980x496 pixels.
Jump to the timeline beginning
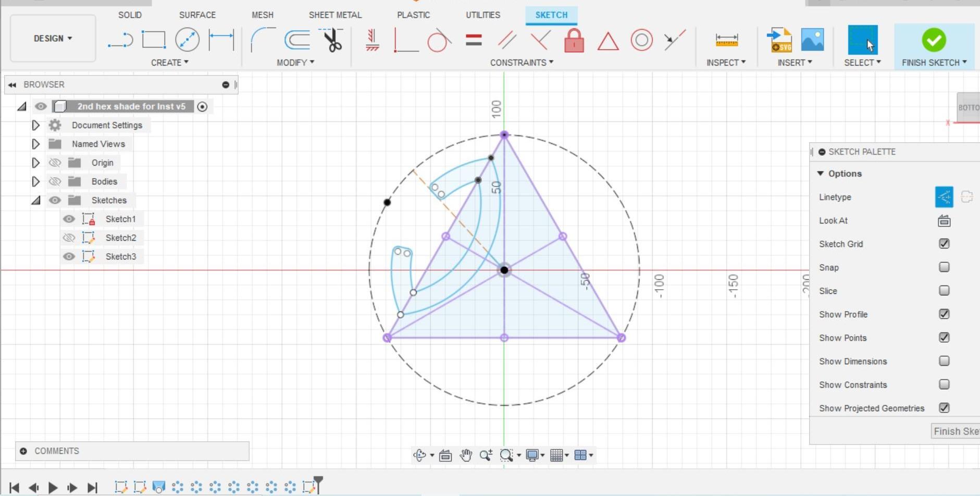click(x=14, y=488)
